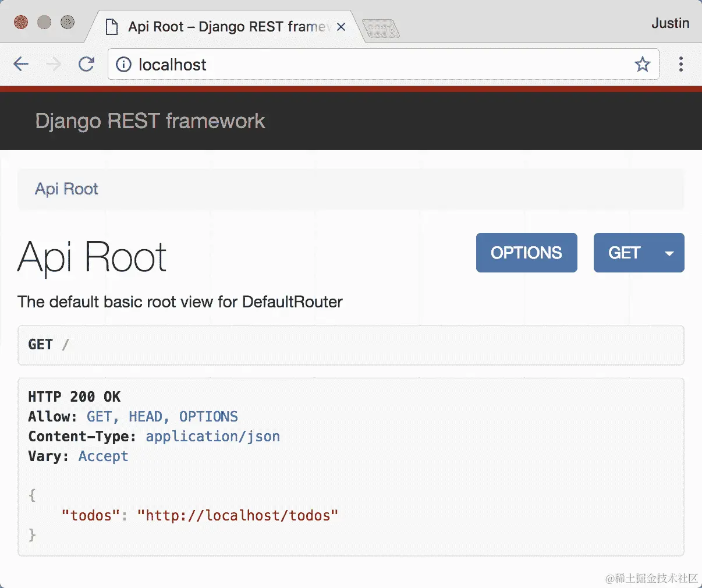
Task: Click the macOS zoom window button
Action: [68, 23]
